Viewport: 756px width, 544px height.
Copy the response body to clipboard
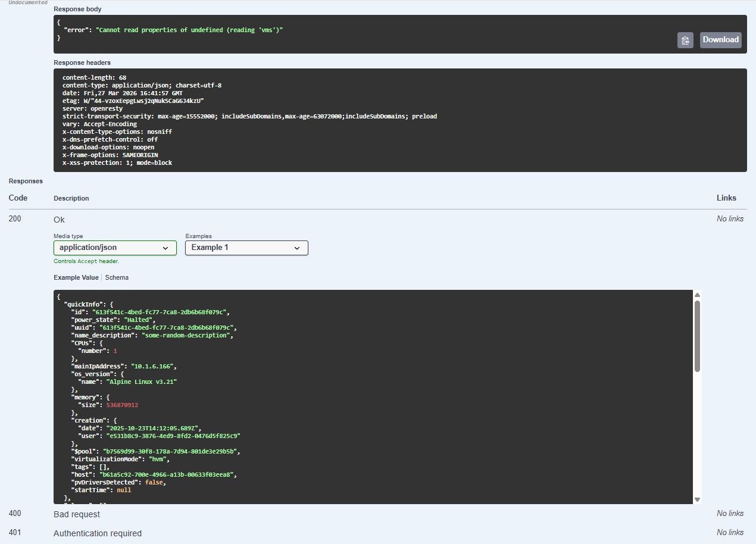click(685, 40)
